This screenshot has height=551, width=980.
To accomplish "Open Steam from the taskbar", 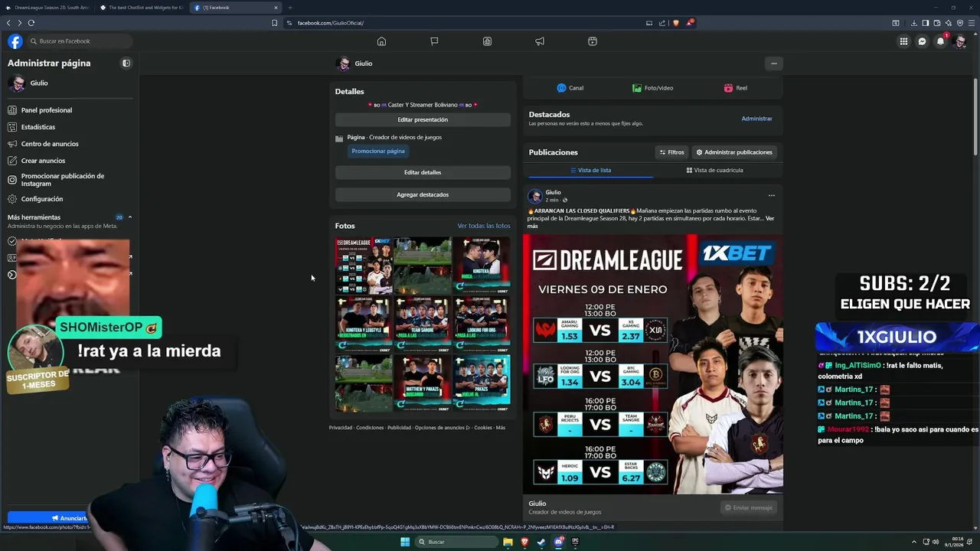I will click(541, 542).
